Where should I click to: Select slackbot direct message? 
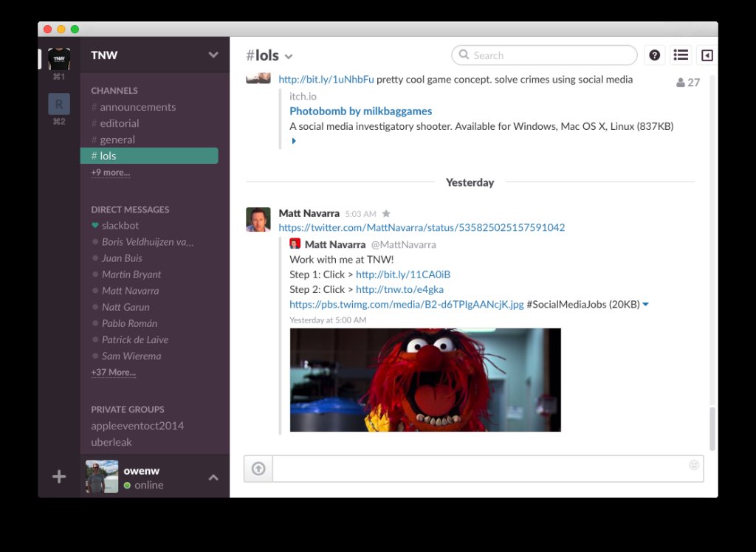[120, 225]
